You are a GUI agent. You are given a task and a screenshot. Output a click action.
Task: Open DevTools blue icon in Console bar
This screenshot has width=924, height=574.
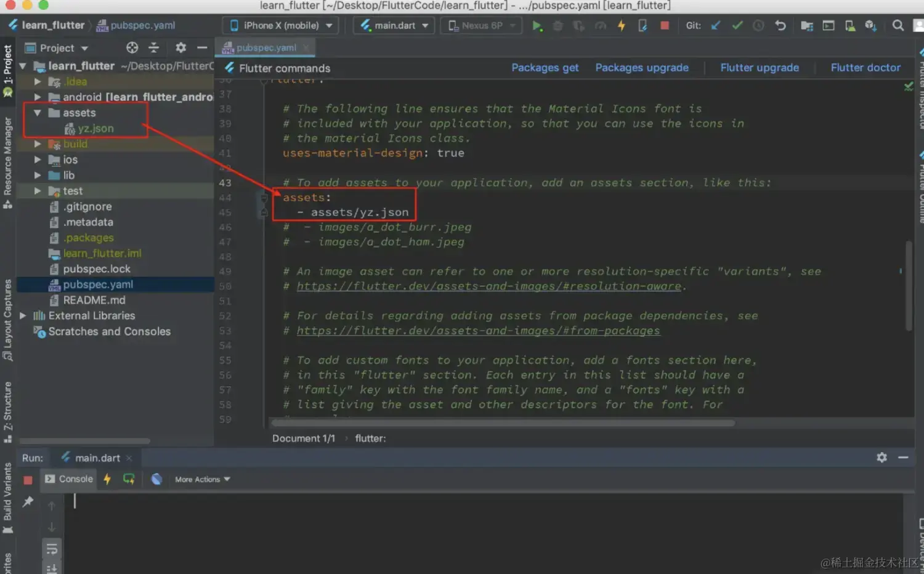tap(156, 479)
